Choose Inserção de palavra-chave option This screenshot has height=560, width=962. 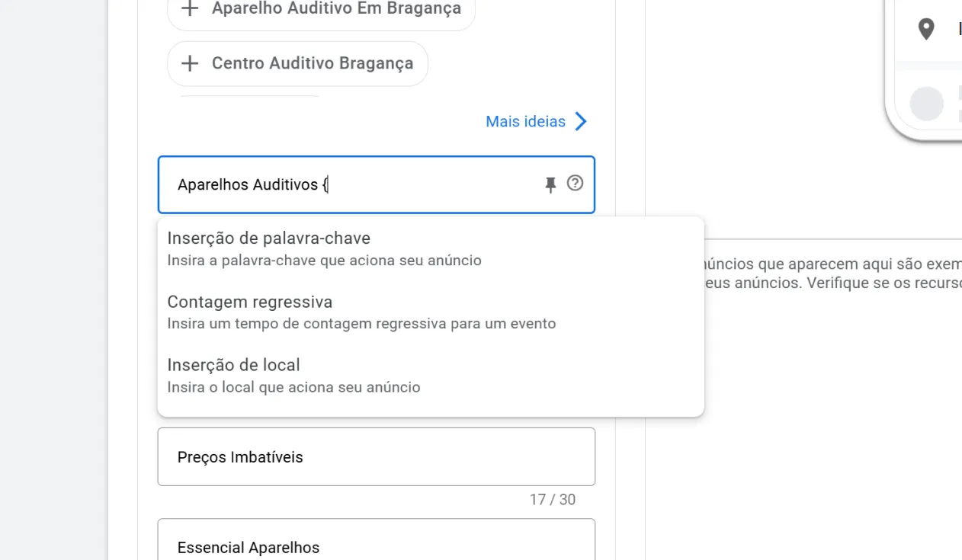[x=268, y=238]
